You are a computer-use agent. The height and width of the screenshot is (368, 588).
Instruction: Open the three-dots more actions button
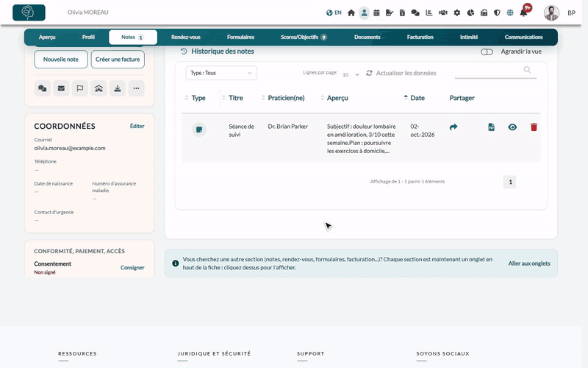click(x=136, y=88)
